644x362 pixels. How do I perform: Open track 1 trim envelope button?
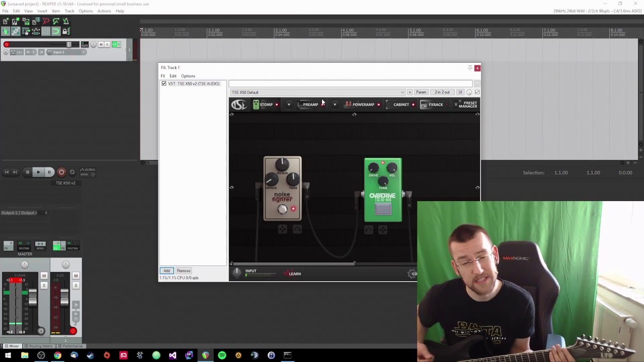coord(17,52)
